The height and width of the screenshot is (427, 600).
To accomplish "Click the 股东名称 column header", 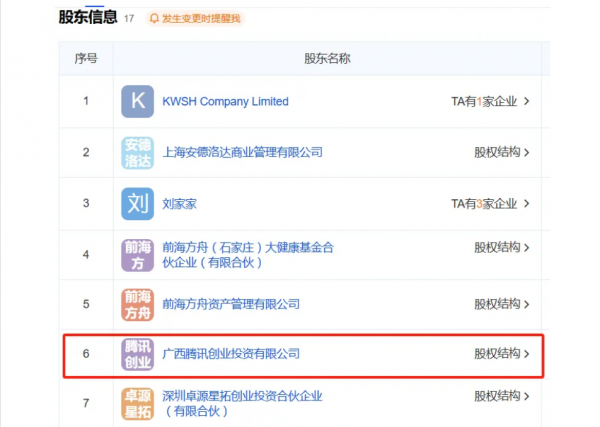I will click(327, 59).
